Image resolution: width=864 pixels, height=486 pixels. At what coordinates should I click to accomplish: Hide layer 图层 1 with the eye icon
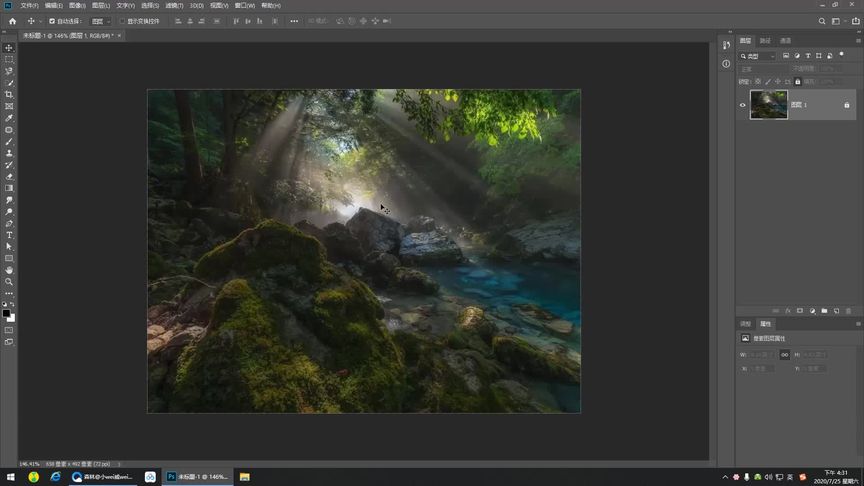coord(742,105)
